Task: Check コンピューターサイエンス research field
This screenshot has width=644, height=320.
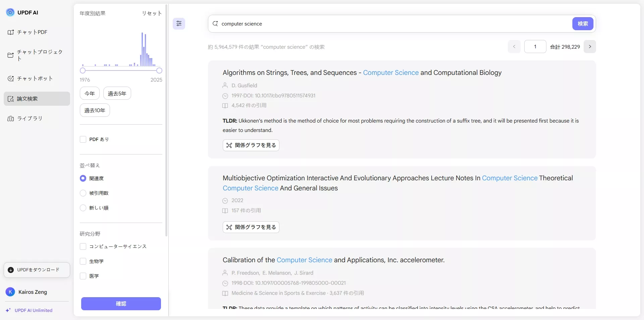Action: [83, 246]
